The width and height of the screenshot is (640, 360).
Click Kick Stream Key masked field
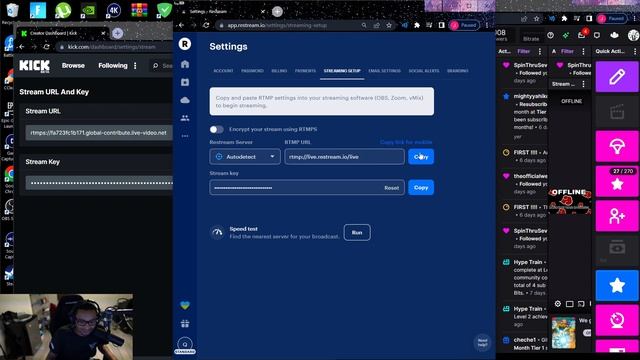99,182
